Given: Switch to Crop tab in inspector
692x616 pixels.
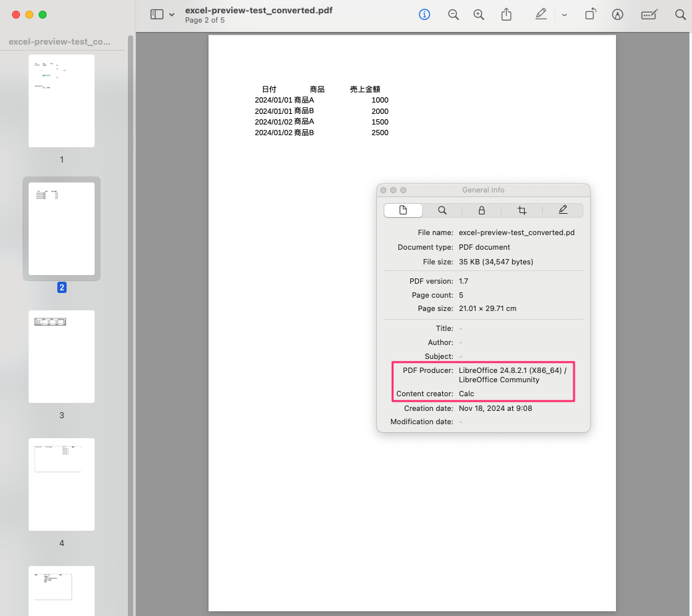Looking at the screenshot, I should [521, 210].
